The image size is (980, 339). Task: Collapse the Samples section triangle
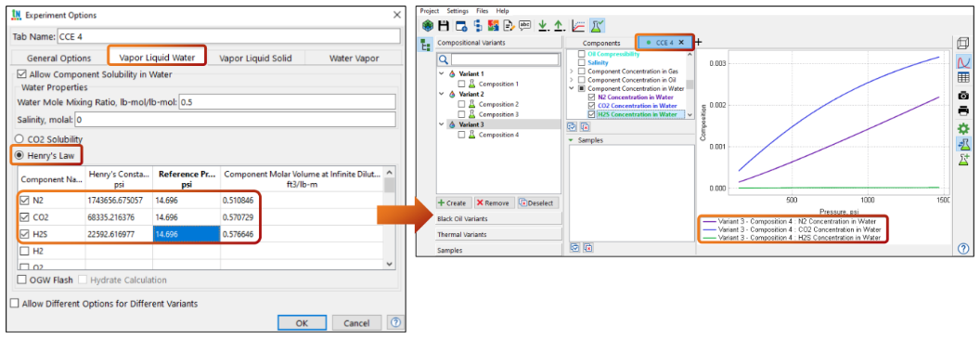572,140
